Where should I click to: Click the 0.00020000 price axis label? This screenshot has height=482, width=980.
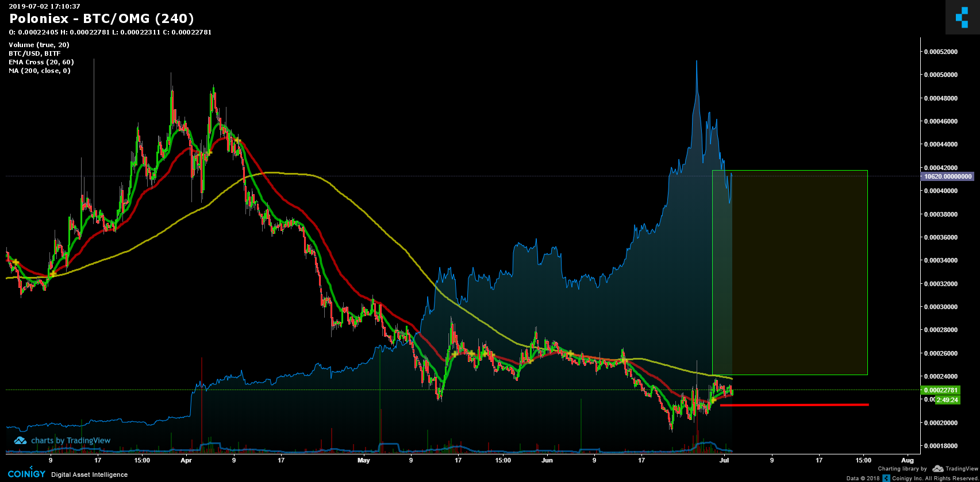941,423
